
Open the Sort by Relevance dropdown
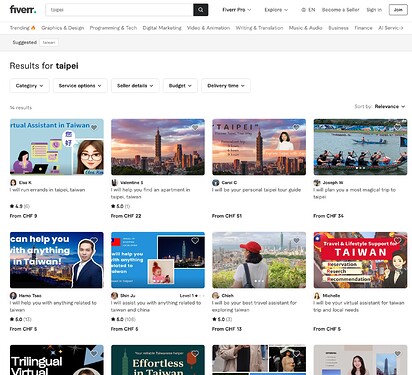point(390,106)
